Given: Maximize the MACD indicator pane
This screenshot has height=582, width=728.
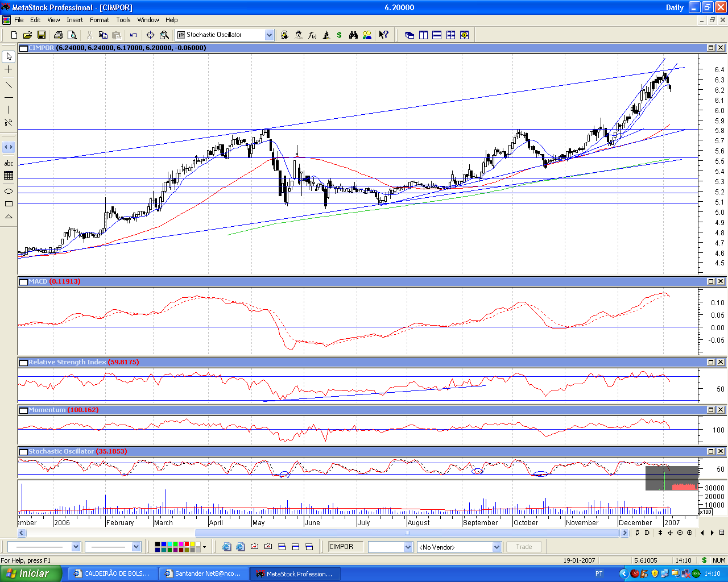Looking at the screenshot, I should click(x=710, y=281).
